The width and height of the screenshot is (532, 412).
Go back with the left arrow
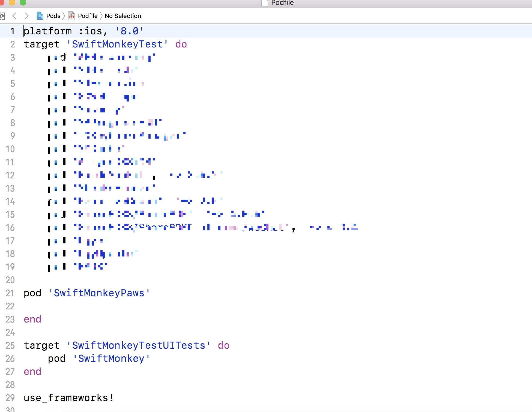(14, 16)
